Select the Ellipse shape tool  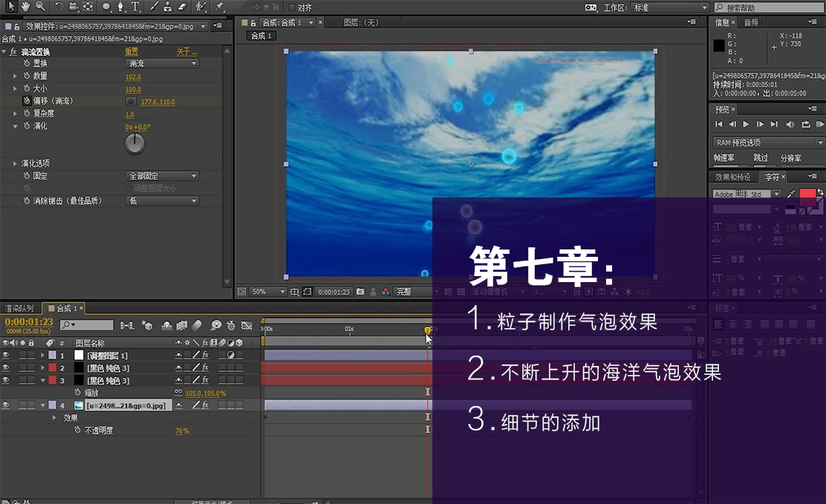pyautogui.click(x=106, y=7)
